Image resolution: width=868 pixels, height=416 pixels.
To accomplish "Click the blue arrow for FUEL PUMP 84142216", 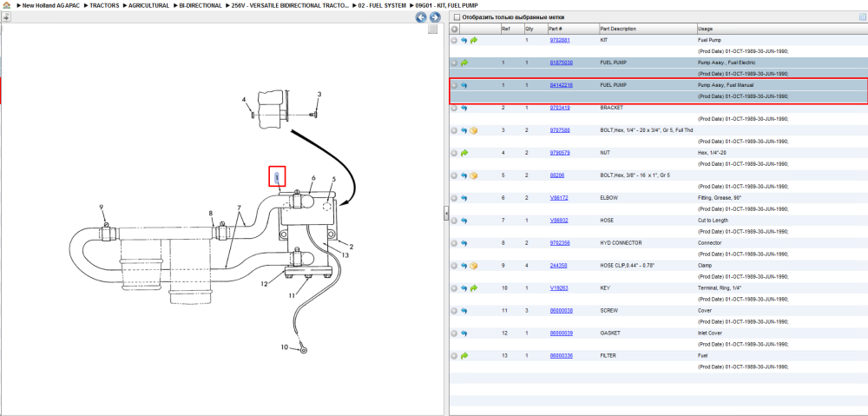I will point(464,86).
